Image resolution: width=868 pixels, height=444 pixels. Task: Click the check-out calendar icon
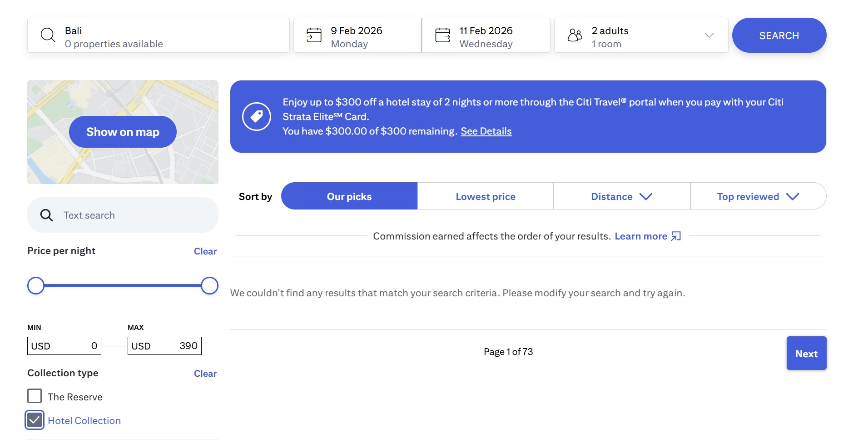(442, 35)
